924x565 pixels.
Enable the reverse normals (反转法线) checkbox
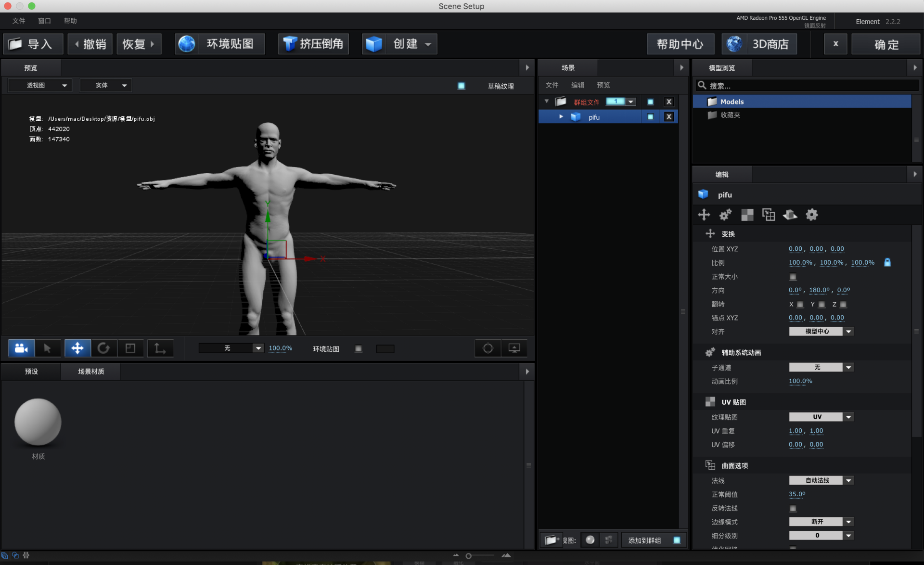pyautogui.click(x=793, y=508)
